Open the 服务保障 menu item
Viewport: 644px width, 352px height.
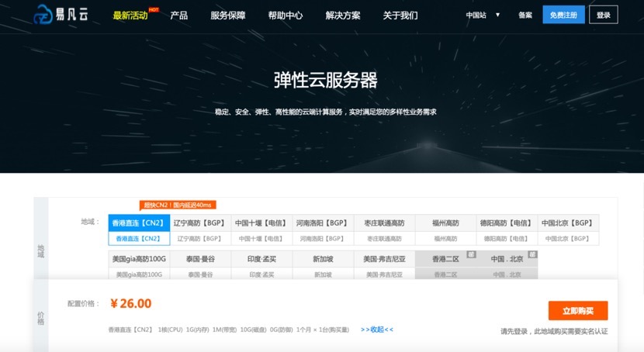coord(227,15)
